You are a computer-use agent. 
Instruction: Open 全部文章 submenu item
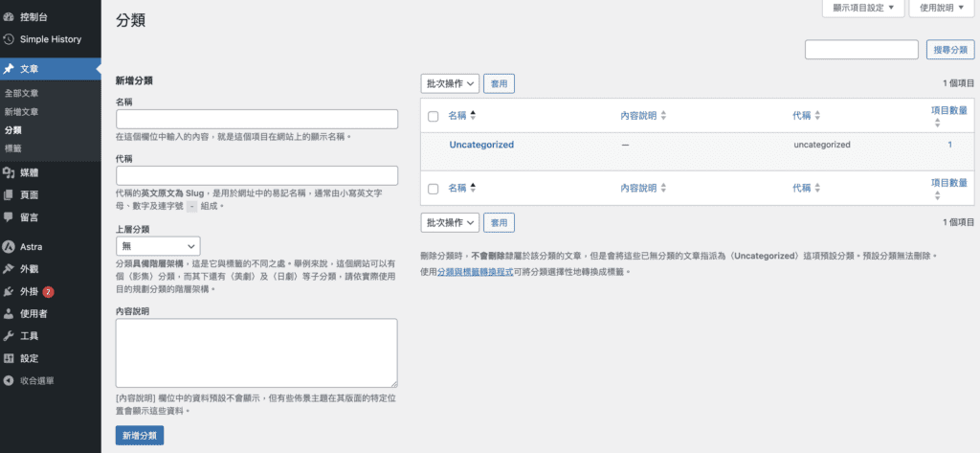click(x=22, y=93)
